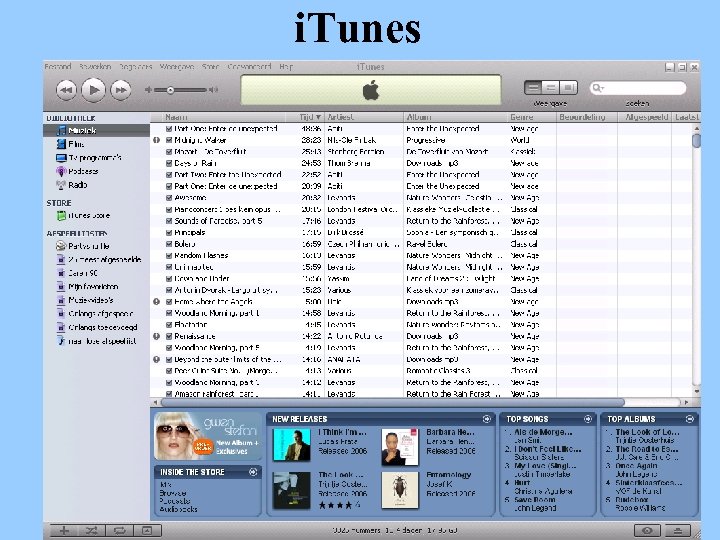The image size is (720, 540).
Task: Click the horizontal scrollbar below the song list
Action: click(x=393, y=403)
